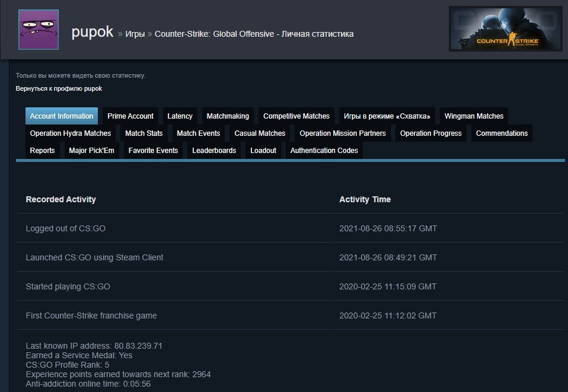568x392 pixels.
Task: Return to profile via Вернуться к профилю pupok
Action: 59,88
